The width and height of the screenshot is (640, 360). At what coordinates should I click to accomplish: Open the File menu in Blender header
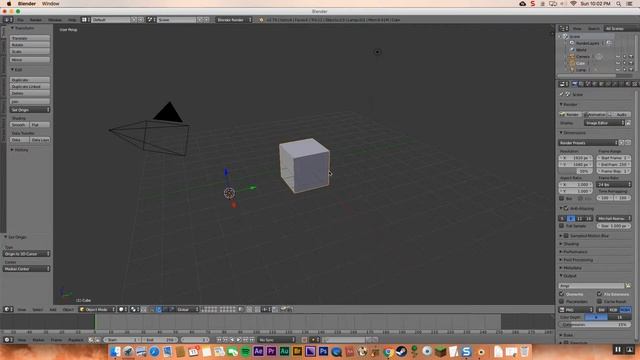point(20,20)
